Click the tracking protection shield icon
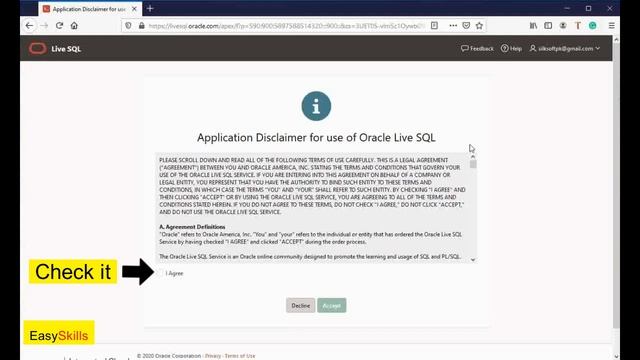This screenshot has width=640, height=360. tap(128, 26)
